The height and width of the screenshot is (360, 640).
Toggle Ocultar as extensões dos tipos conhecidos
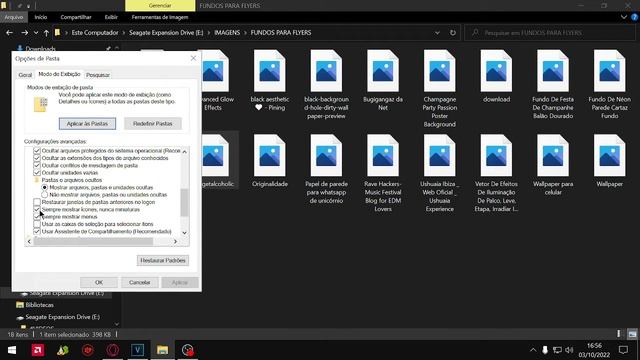(x=37, y=158)
